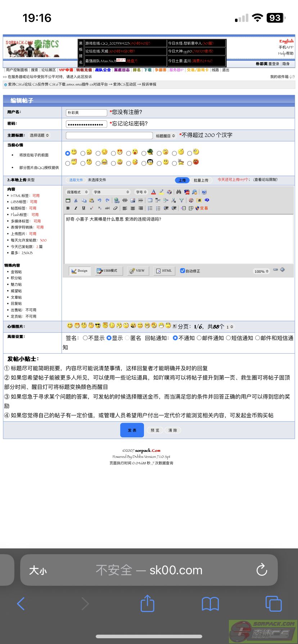
Task: Click the binoculars Find icon
Action: click(x=179, y=192)
